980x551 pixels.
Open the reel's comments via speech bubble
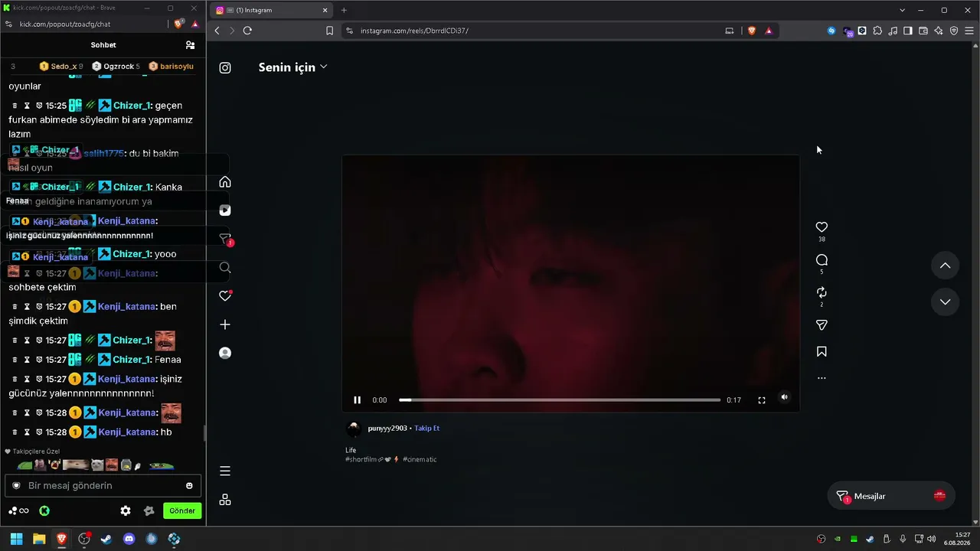[x=822, y=260]
